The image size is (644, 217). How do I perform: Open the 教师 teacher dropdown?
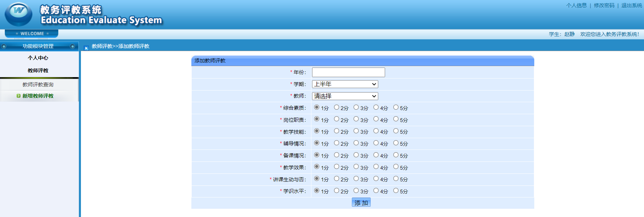point(345,96)
